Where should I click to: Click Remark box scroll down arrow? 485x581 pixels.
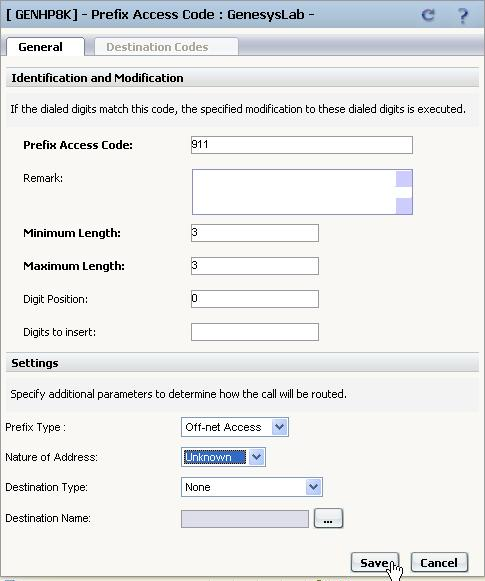(x=404, y=206)
